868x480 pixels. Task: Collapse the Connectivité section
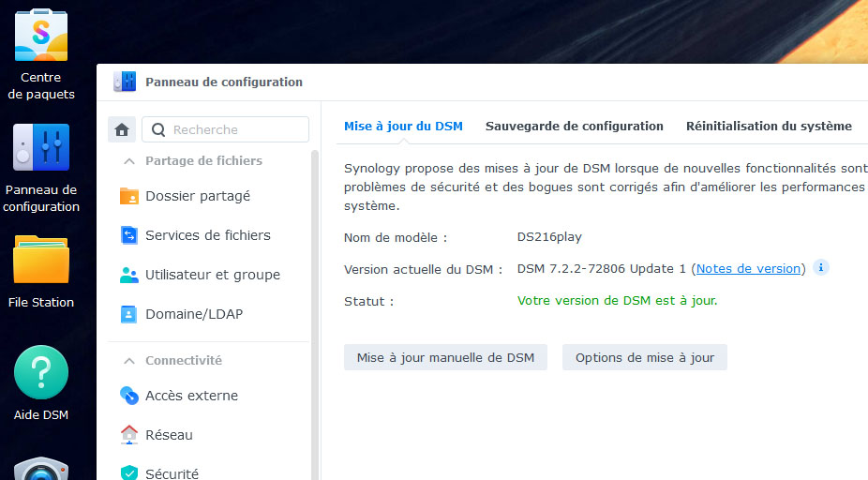(128, 361)
